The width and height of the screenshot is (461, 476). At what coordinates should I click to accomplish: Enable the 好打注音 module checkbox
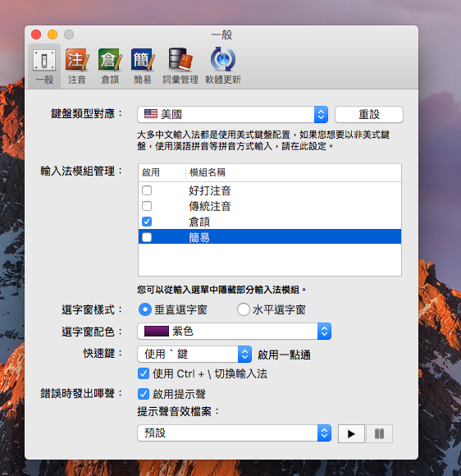coord(147,190)
